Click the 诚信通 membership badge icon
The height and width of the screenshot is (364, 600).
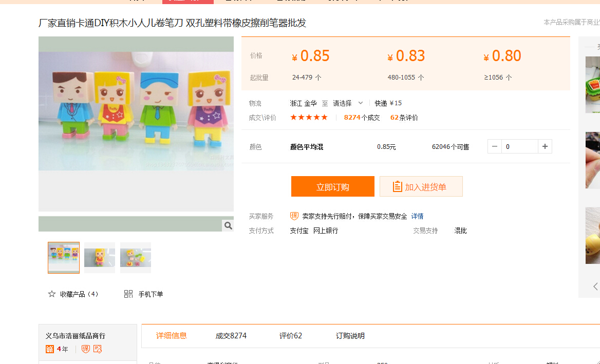pos(50,349)
